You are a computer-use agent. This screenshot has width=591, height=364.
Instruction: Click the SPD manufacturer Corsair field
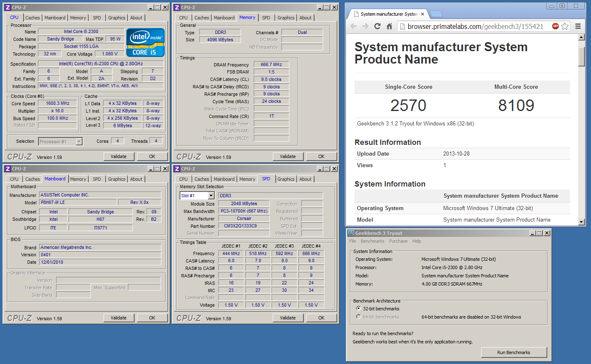click(x=244, y=218)
